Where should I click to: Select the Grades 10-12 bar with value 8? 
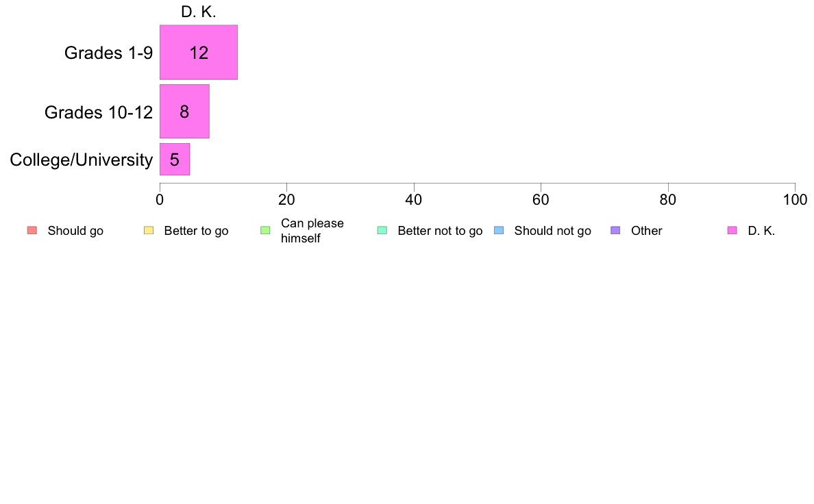coord(184,112)
